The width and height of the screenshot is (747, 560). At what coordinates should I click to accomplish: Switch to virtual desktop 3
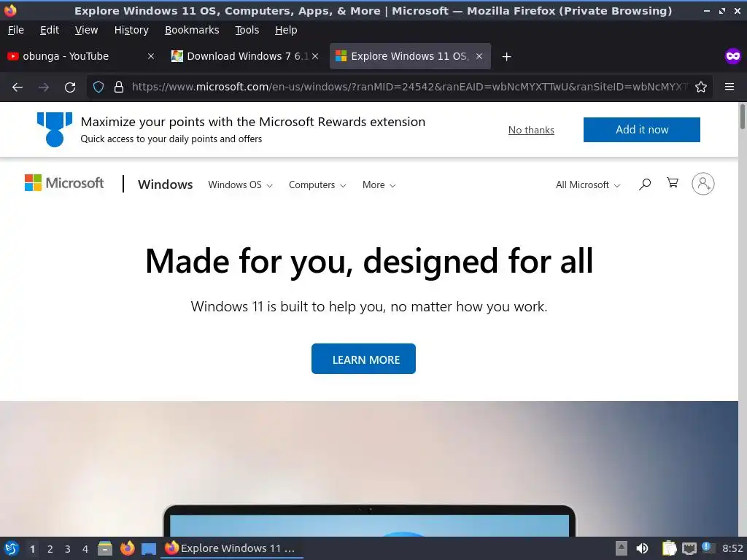tap(68, 549)
